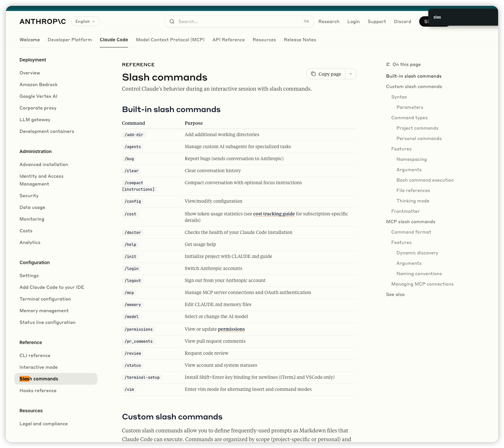Click the Copy page button
The width and height of the screenshot is (504, 448).
point(326,74)
